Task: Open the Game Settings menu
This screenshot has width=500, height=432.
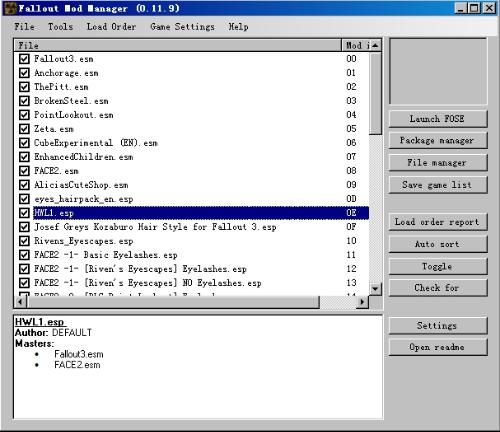Action: (182, 27)
